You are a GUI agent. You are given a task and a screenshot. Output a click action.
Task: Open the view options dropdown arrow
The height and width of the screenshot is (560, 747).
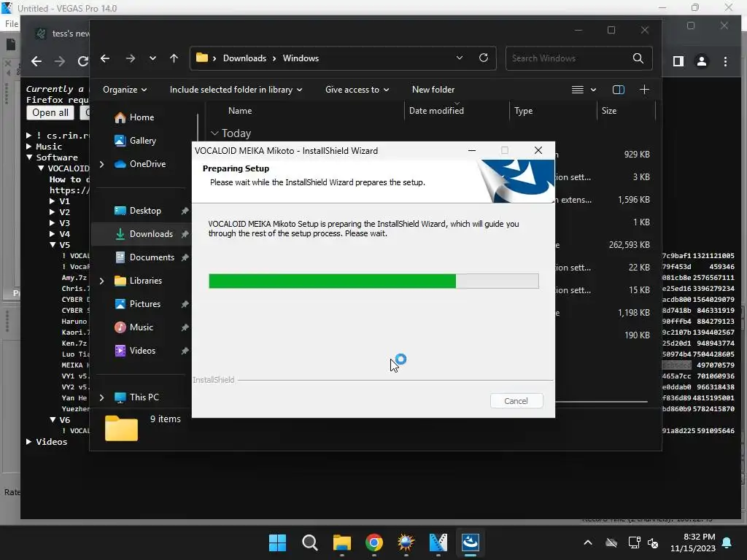coord(593,90)
